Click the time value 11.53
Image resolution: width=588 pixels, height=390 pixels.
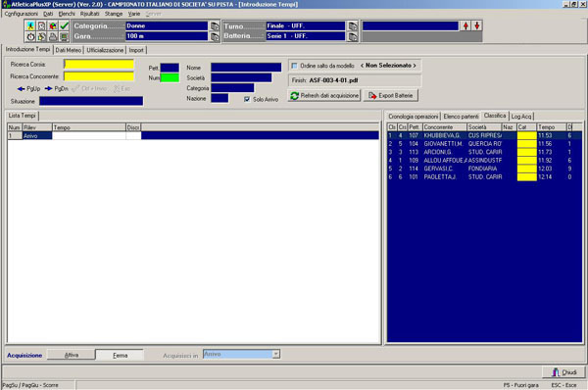(545, 135)
